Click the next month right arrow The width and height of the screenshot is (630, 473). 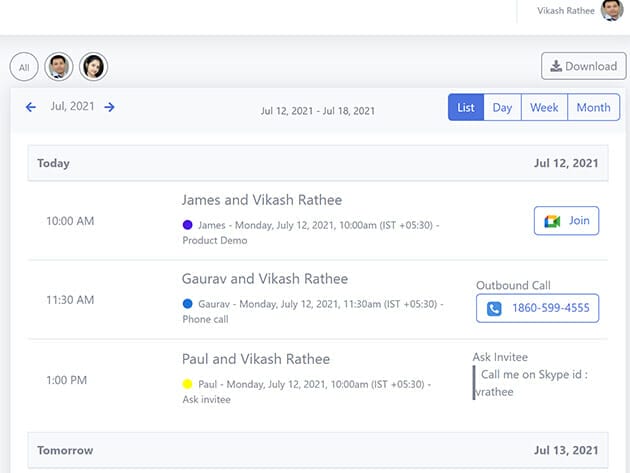109,107
